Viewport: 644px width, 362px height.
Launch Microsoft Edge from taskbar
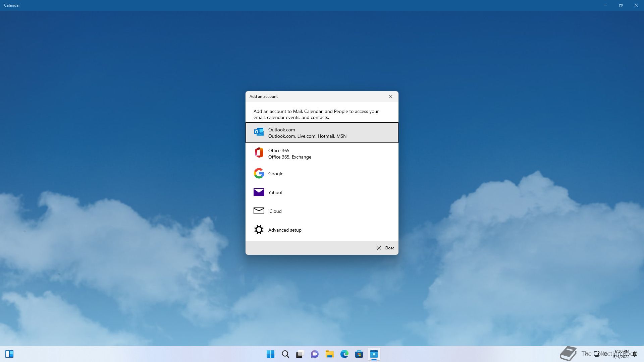coord(344,354)
